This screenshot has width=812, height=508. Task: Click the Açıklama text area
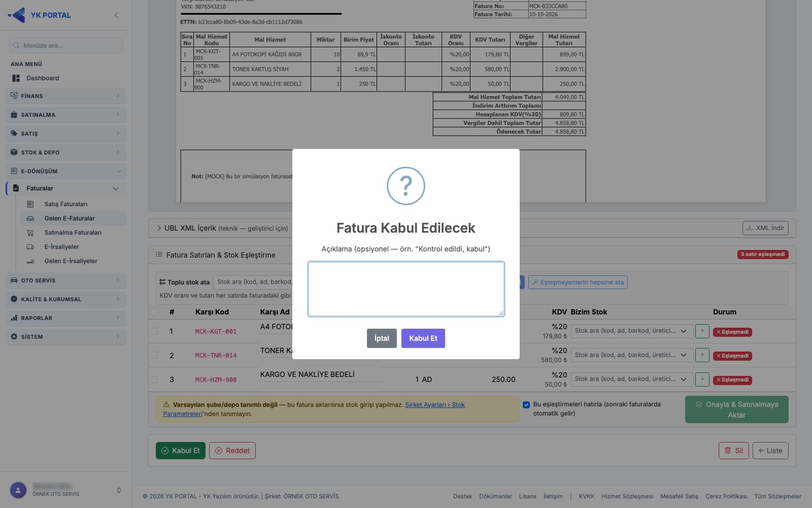(406, 289)
